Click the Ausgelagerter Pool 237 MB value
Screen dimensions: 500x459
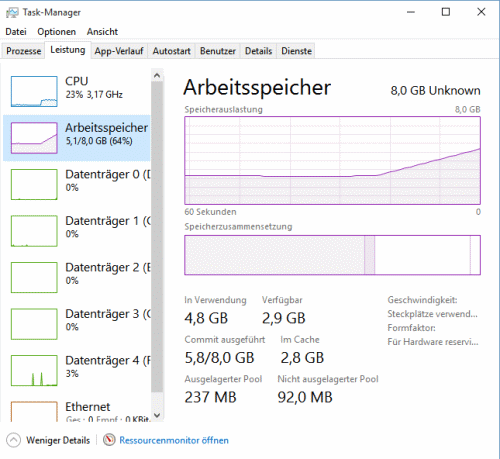(x=210, y=397)
